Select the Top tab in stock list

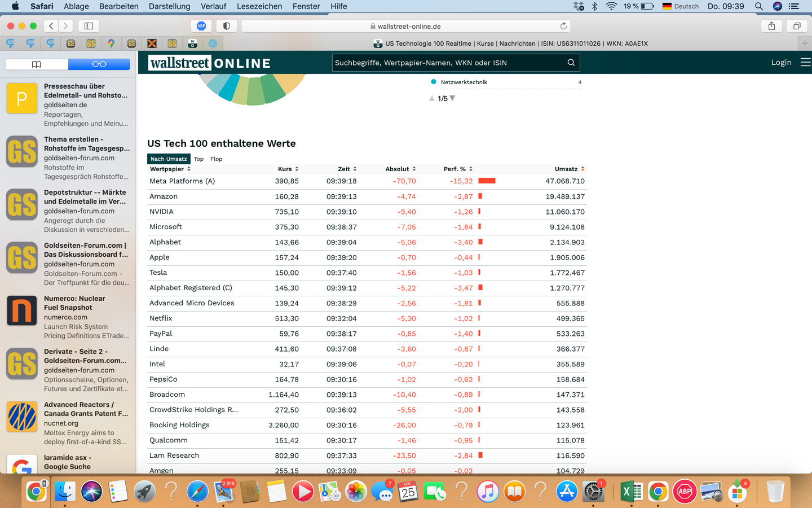click(198, 159)
